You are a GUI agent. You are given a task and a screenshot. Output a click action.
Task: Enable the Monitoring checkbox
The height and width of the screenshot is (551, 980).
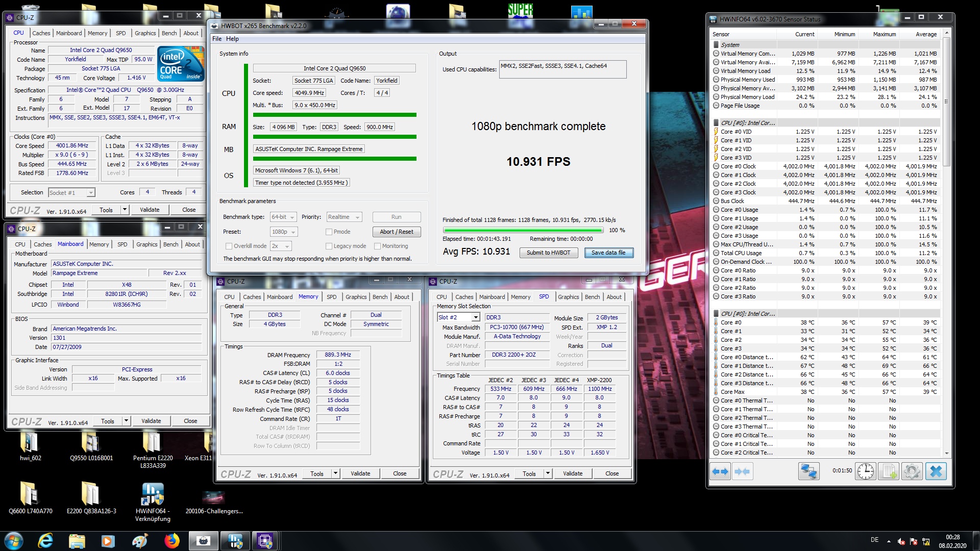377,246
